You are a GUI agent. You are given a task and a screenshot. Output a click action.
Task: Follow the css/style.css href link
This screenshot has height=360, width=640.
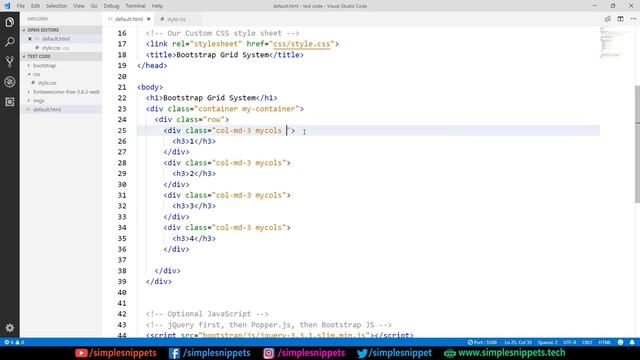coord(302,44)
